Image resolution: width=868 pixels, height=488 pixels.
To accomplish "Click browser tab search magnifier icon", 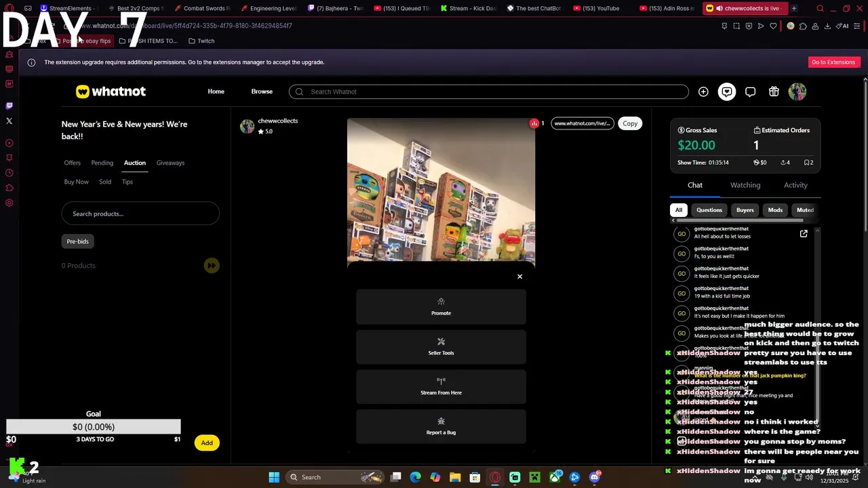I will click(820, 9).
